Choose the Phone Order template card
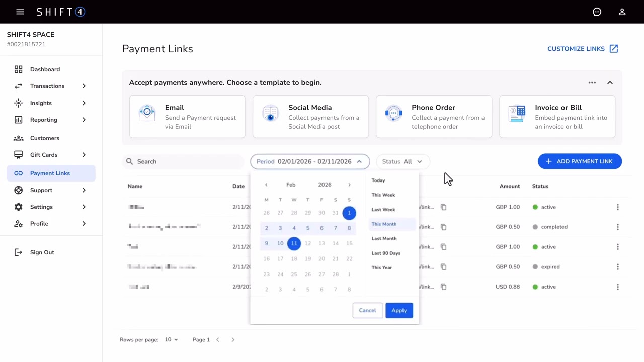Viewport: 644px width, 362px height. click(434, 117)
